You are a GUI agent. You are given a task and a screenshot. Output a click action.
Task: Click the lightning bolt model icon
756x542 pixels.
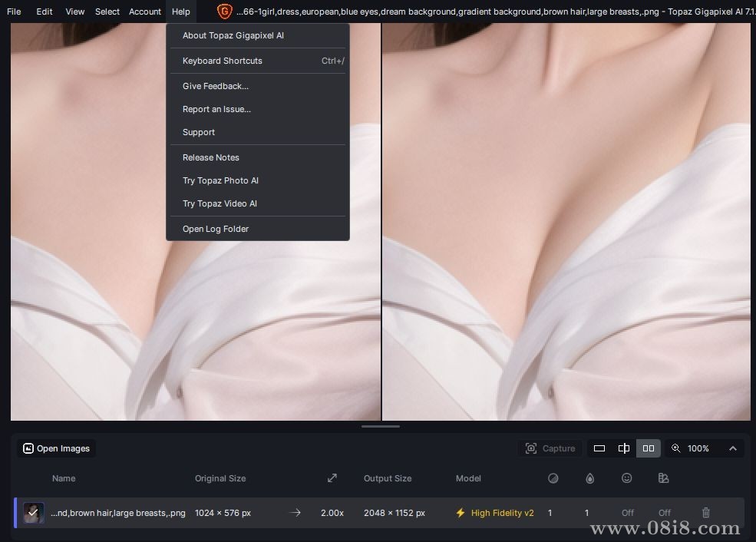click(x=461, y=513)
